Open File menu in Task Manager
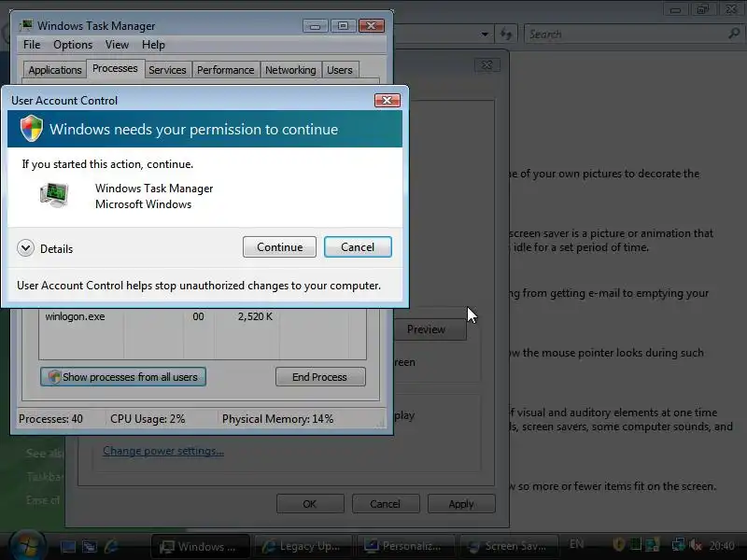Screen dimensions: 747x560 point(32,45)
